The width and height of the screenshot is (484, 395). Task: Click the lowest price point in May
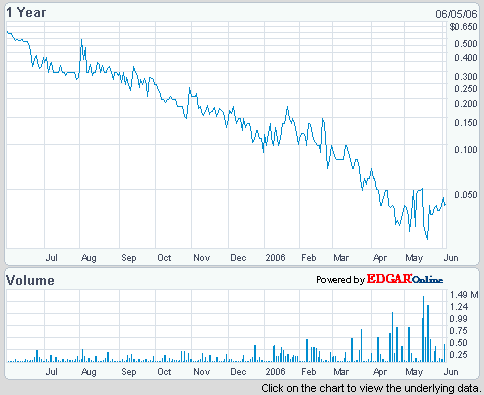(427, 239)
